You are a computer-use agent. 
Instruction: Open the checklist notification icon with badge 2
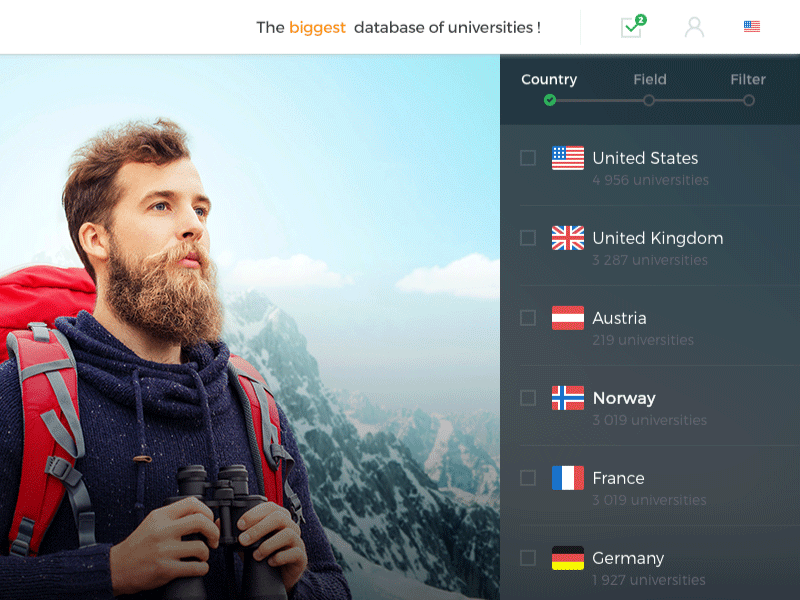tap(631, 27)
